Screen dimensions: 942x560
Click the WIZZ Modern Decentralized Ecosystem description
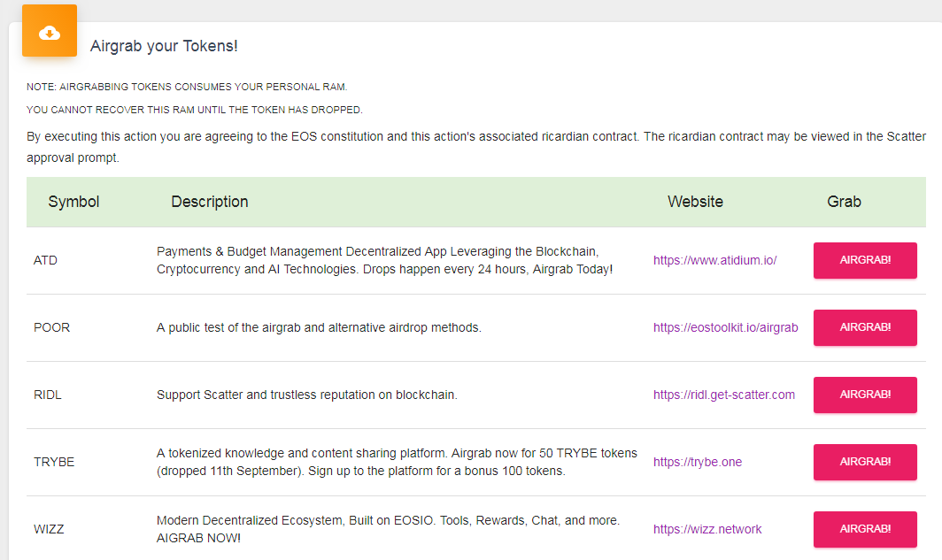(x=388, y=529)
